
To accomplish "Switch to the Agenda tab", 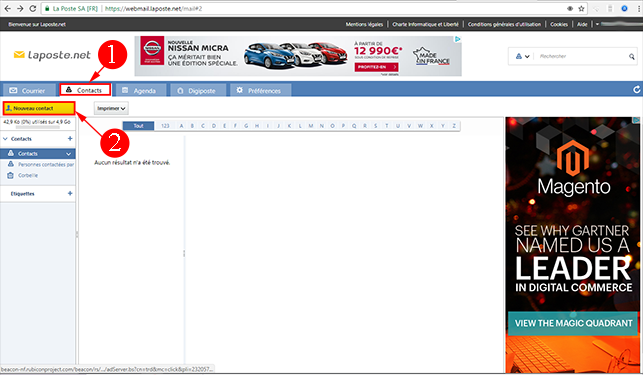I will pyautogui.click(x=141, y=90).
